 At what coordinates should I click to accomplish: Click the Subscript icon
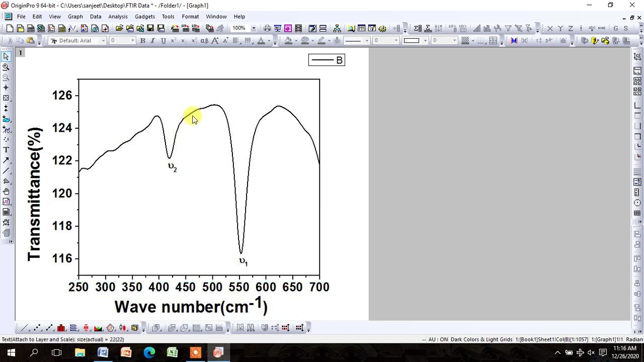point(183,41)
